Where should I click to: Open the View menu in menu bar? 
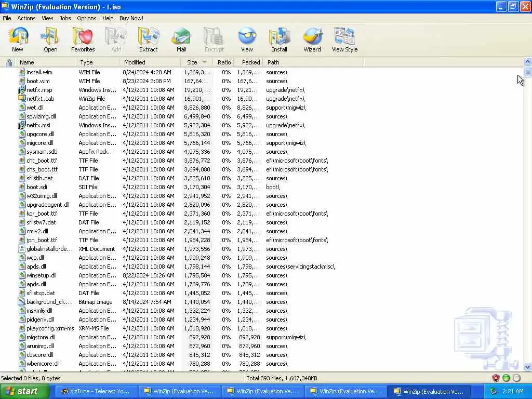click(47, 18)
